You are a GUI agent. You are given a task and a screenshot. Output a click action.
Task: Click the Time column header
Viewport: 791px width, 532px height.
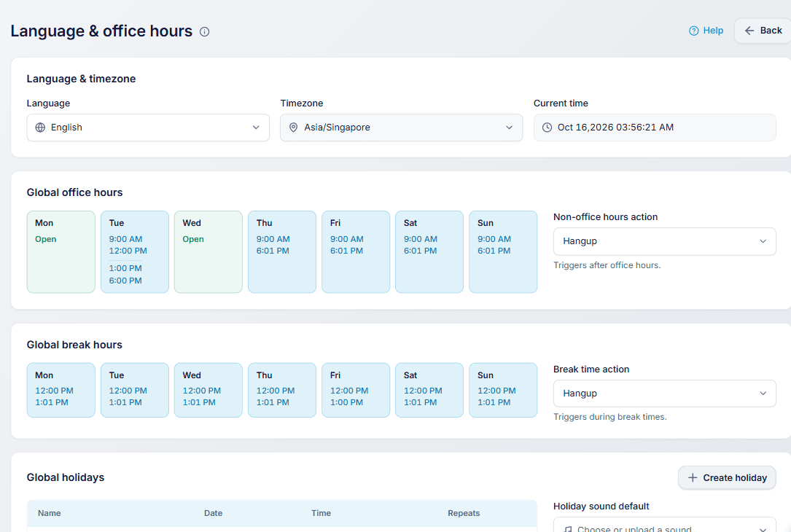click(x=321, y=513)
